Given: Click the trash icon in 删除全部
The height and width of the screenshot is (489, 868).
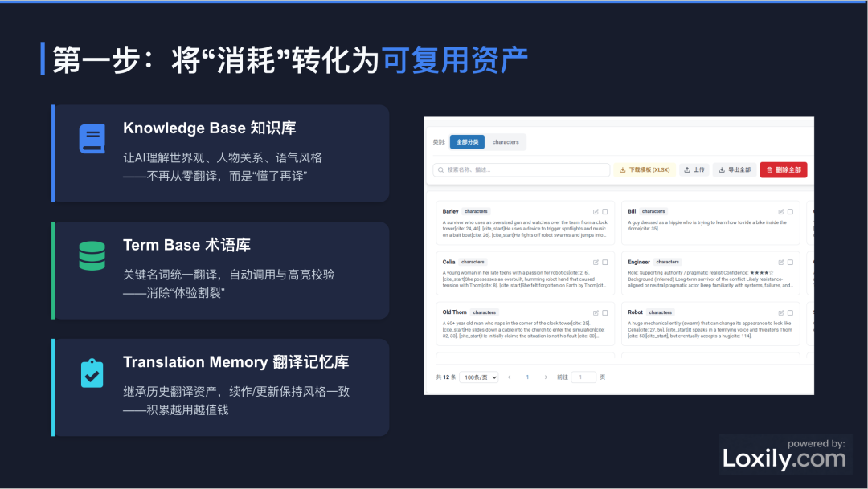Looking at the screenshot, I should click(x=769, y=169).
